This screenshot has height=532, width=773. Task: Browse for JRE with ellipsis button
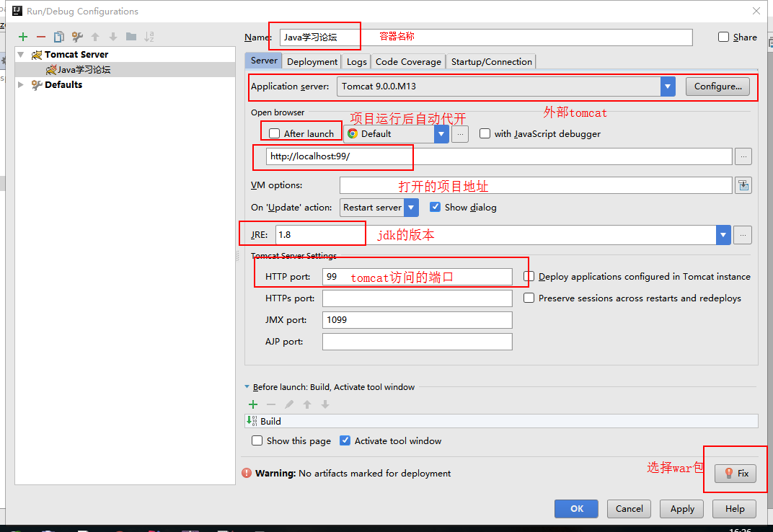(743, 235)
